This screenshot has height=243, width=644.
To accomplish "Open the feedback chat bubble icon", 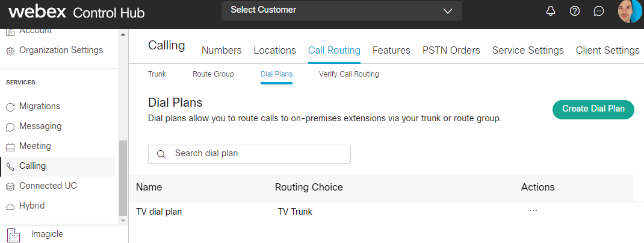I will (x=599, y=11).
